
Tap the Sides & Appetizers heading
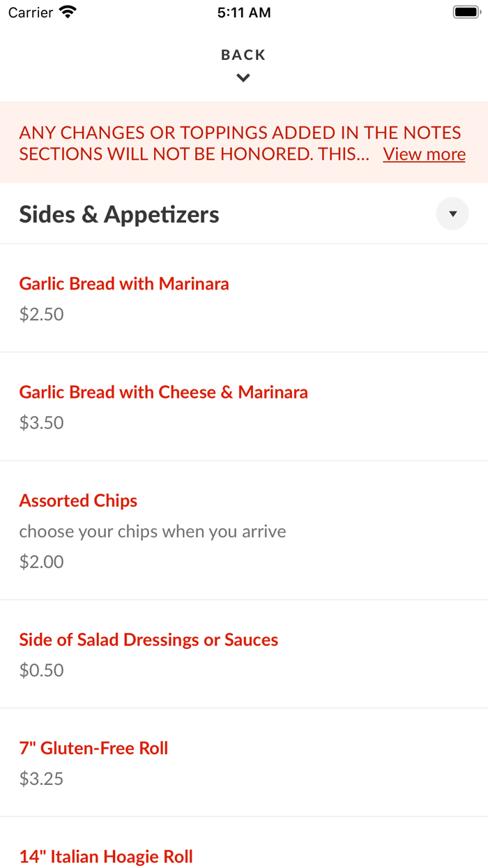click(x=119, y=214)
